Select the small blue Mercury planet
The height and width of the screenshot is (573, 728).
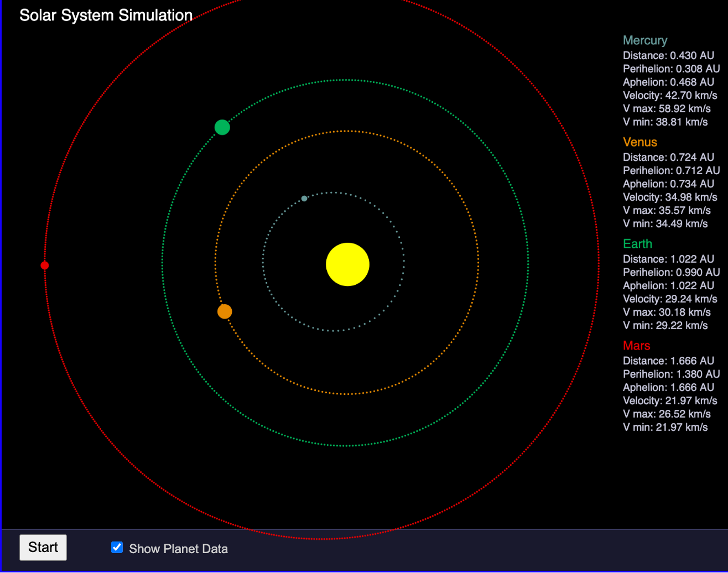click(x=305, y=198)
